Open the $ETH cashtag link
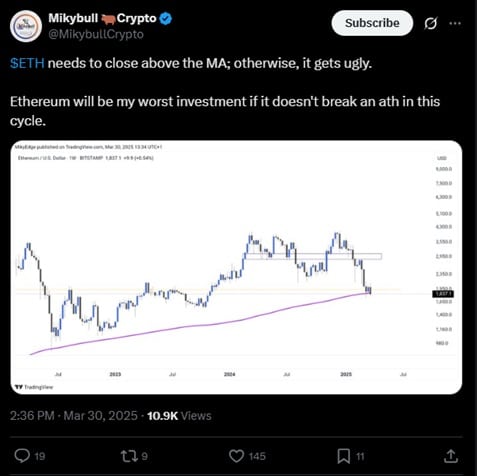The height and width of the screenshot is (476, 477). click(27, 63)
